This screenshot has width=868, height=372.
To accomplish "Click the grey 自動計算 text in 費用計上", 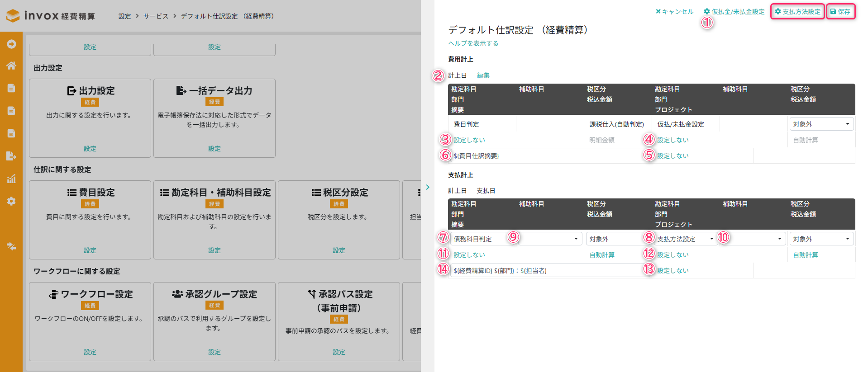I will (x=806, y=140).
